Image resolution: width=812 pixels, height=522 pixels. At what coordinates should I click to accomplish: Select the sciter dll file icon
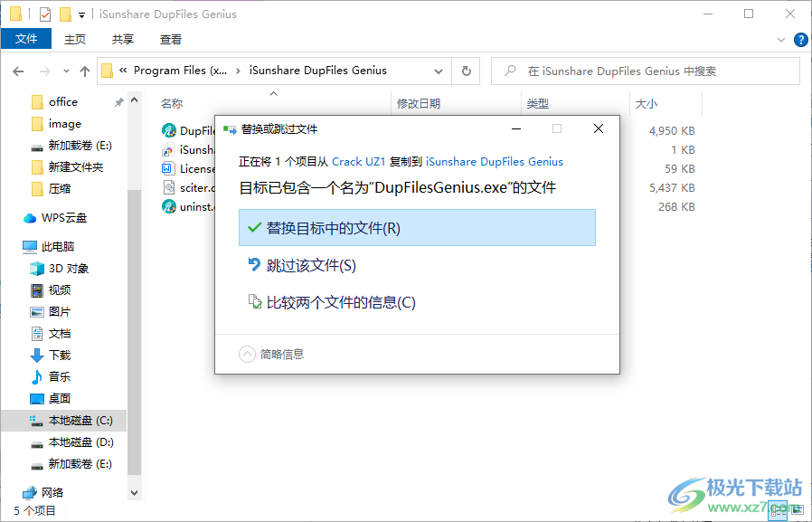pyautogui.click(x=169, y=187)
